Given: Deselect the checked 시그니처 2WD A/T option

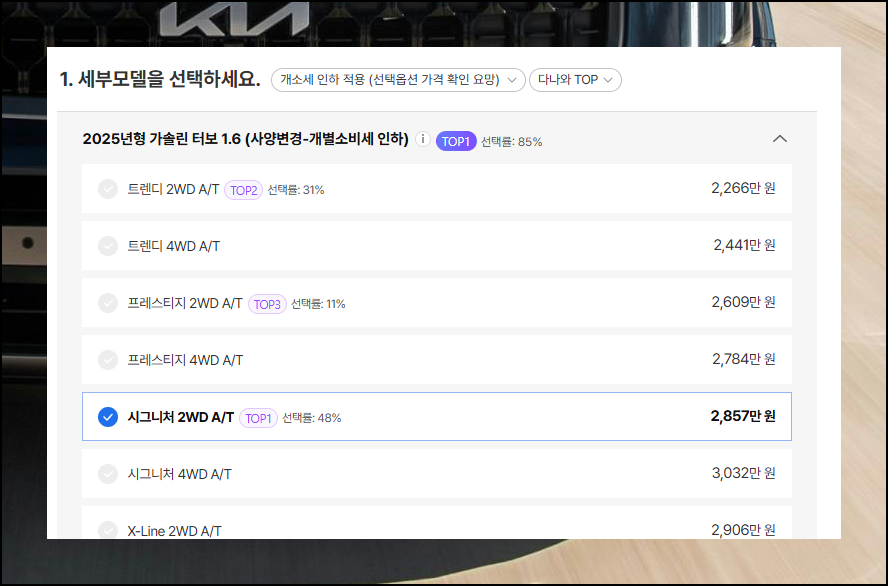Looking at the screenshot, I should [x=108, y=417].
